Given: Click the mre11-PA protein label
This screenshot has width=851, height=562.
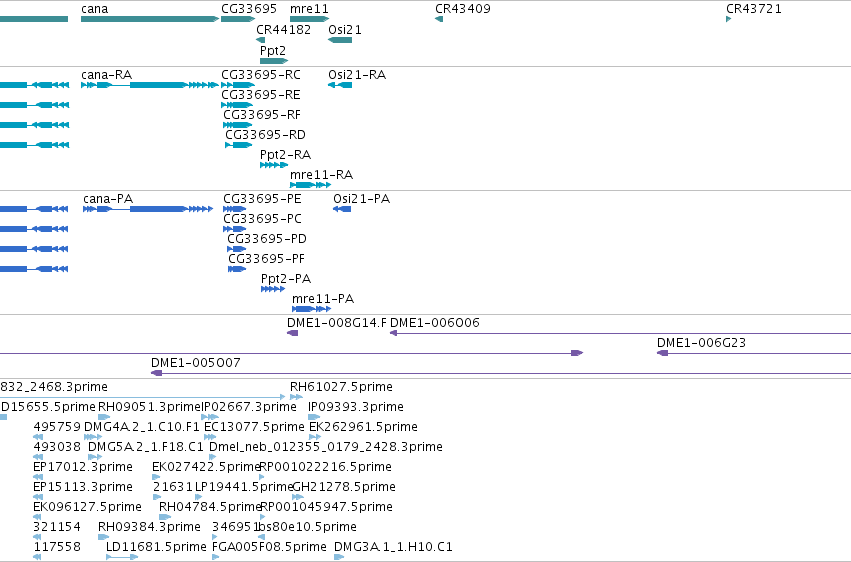Looking at the screenshot, I should coord(323,299).
